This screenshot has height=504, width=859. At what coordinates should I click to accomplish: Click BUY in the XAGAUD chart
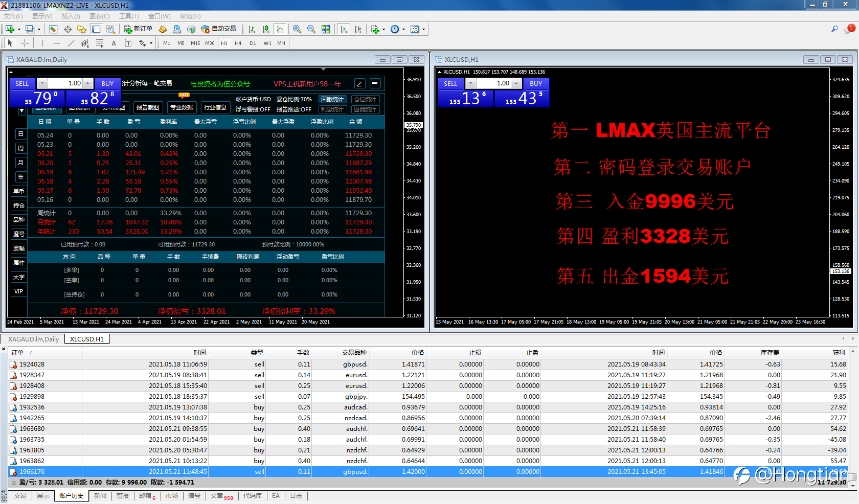click(107, 83)
